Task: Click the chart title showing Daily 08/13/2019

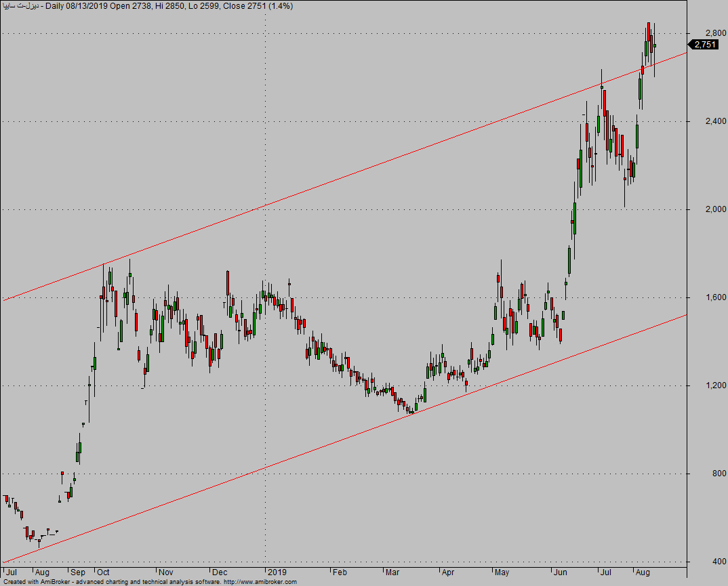Action: [x=148, y=6]
